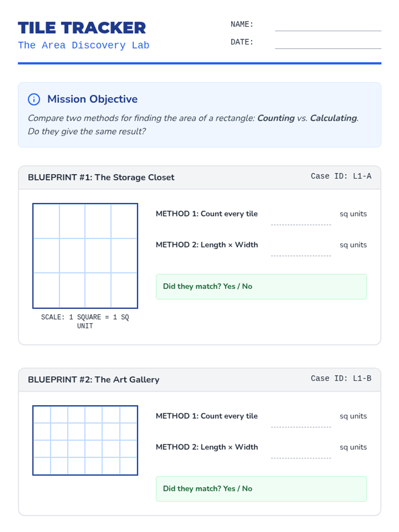The width and height of the screenshot is (399, 532).
Task: Click the BLUEPRINT #1: The Storage Closet header
Action: (x=101, y=177)
